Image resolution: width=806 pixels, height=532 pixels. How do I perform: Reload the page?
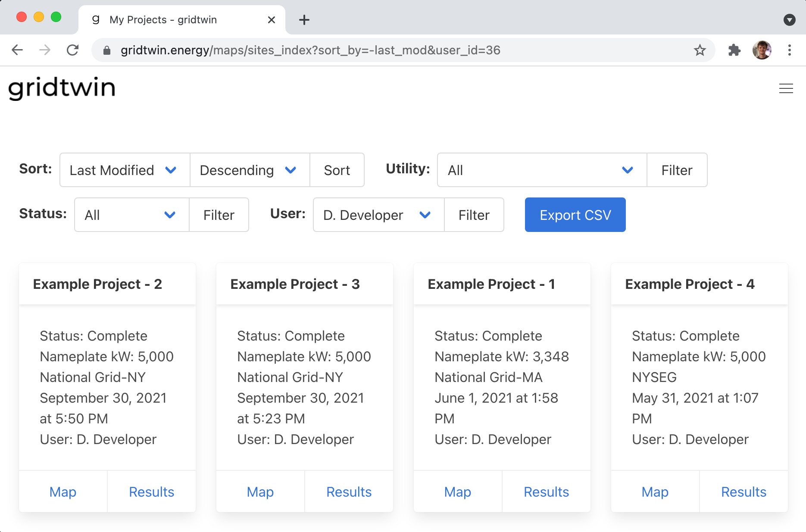(72, 50)
